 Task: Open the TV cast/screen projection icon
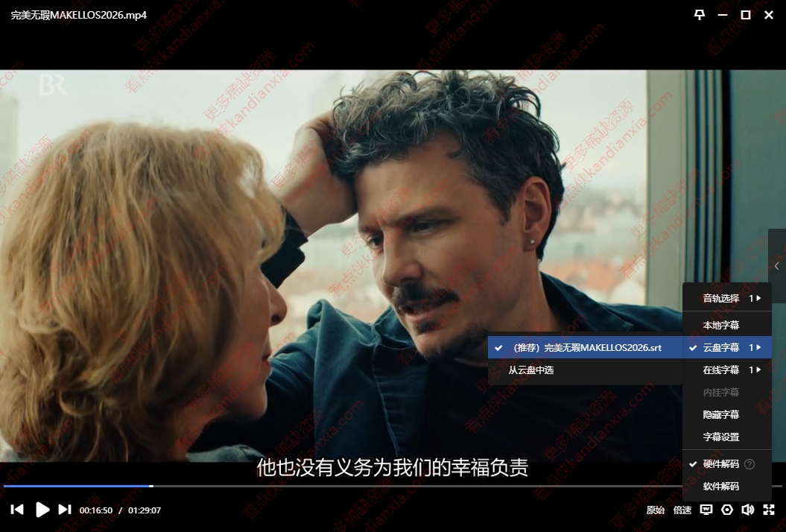(706, 510)
